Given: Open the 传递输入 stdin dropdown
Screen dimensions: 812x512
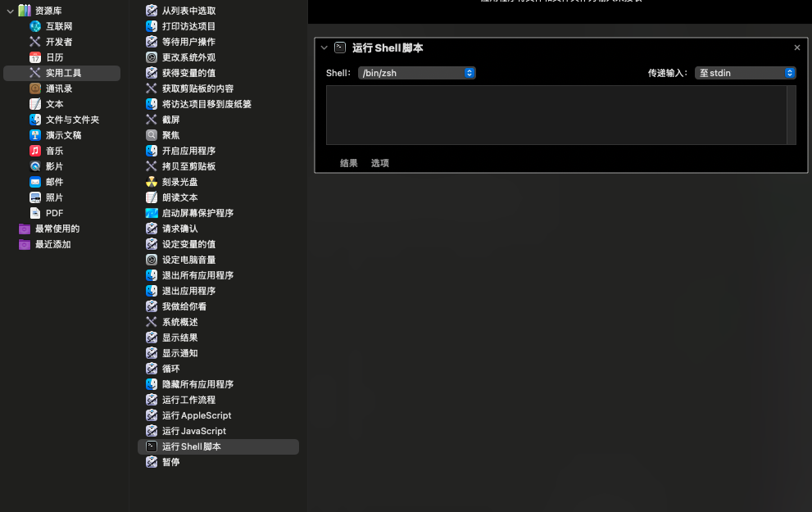Looking at the screenshot, I should 745,73.
